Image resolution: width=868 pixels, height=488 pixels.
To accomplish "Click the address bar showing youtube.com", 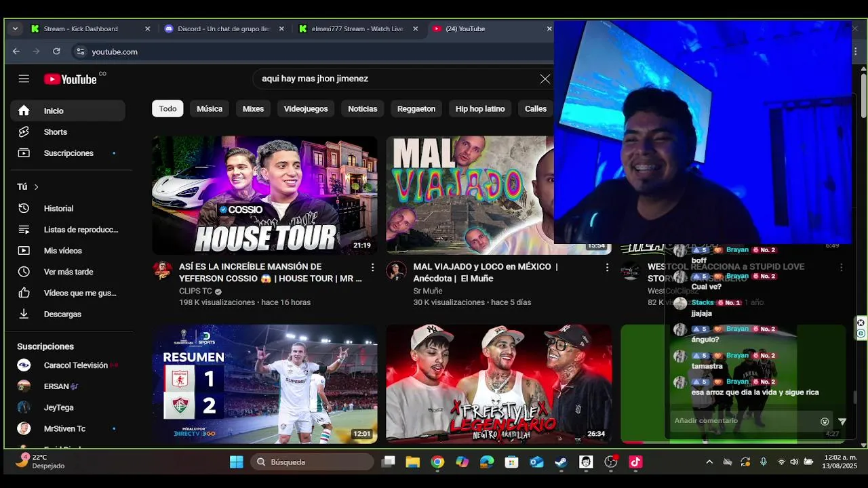I will [x=312, y=52].
